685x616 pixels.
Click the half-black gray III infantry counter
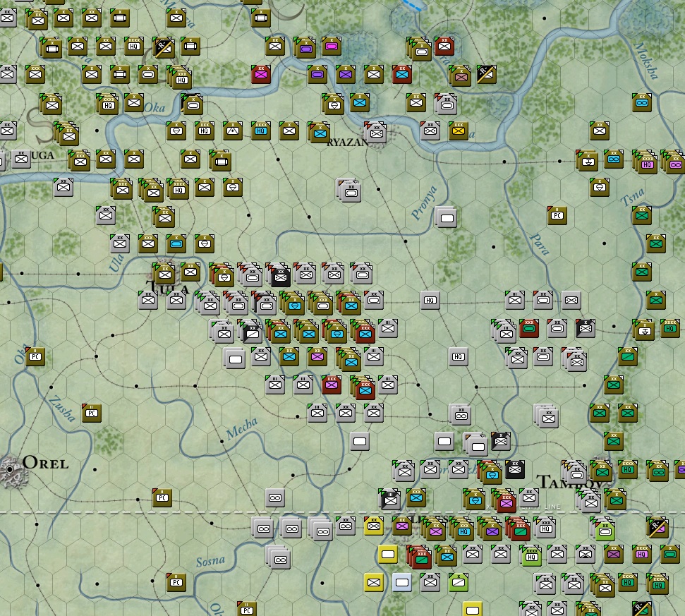389,499
